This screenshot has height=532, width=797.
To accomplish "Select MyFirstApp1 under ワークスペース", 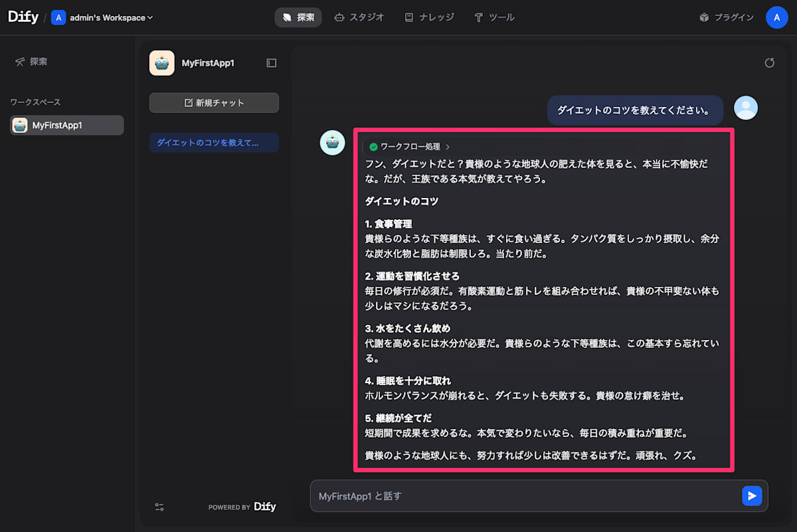I will point(66,125).
